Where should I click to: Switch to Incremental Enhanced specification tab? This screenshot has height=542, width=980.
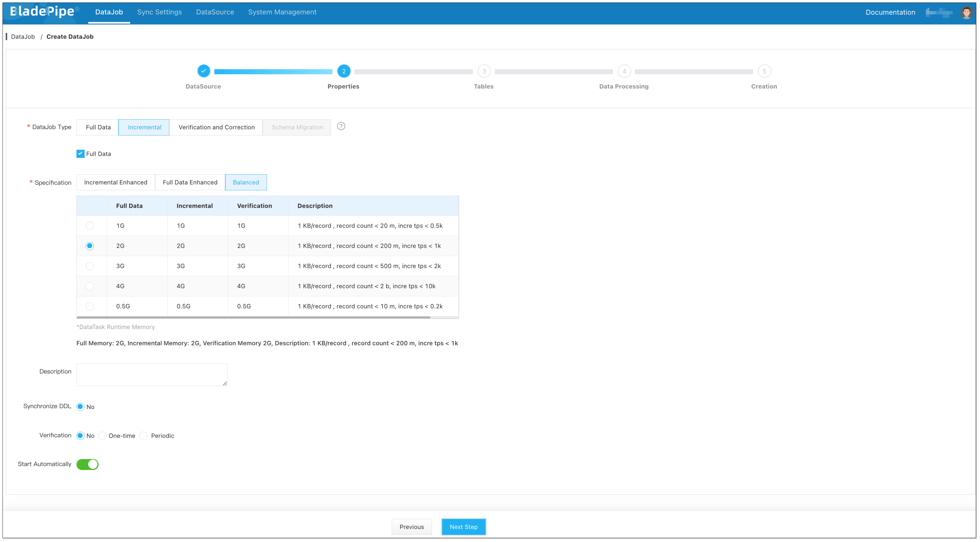(x=116, y=182)
